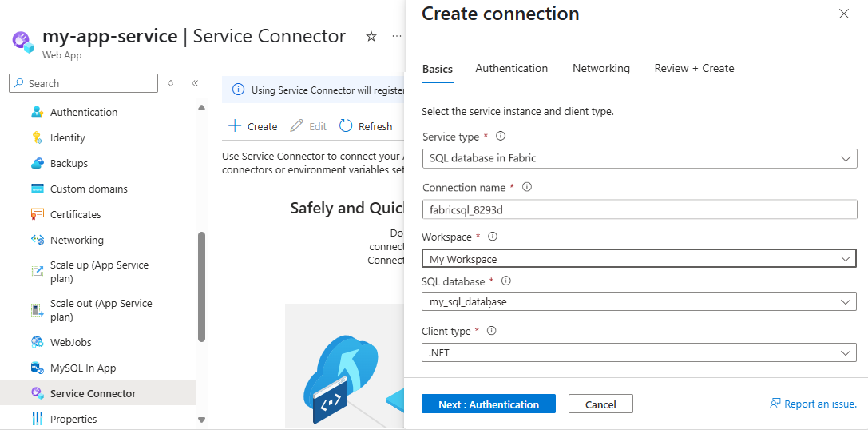Screen dimensions: 868x430
Task: Click the sidebar scroll down arrow
Action: [201, 420]
